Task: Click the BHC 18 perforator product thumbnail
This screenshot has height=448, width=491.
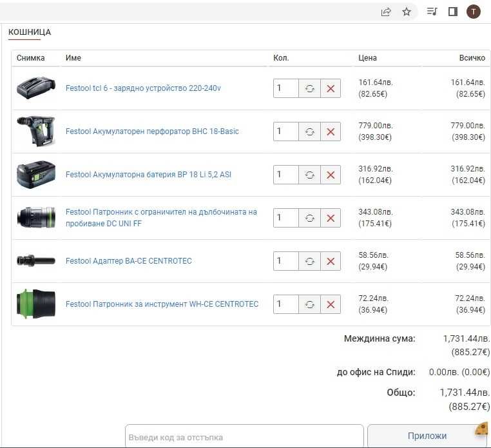Action: [x=36, y=131]
